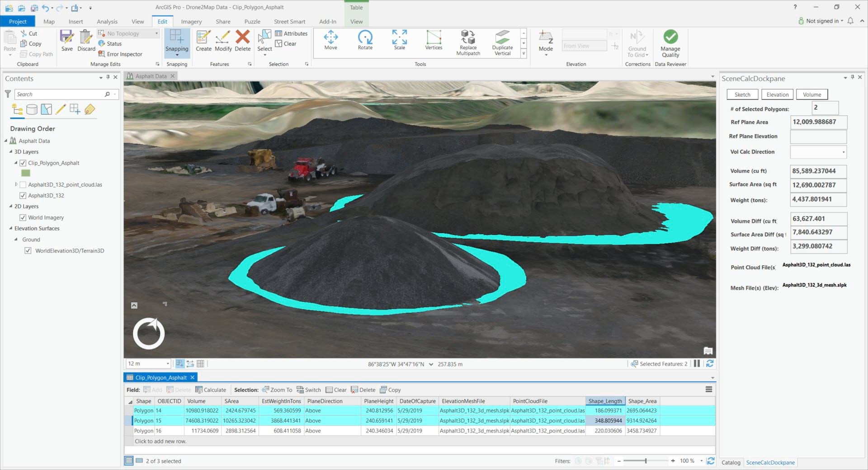The image size is (868, 470).
Task: Open the Imagery ribbon tab
Action: [x=191, y=21]
